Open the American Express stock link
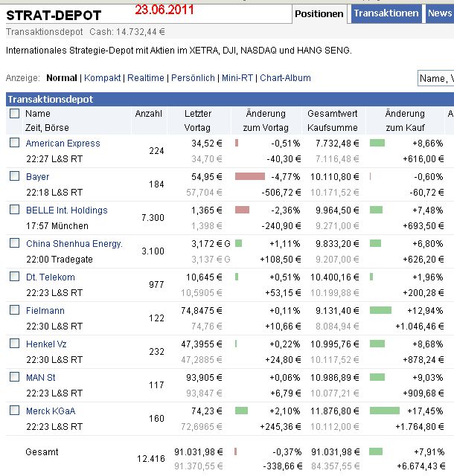Screen dimensions: 454x476 tap(63, 144)
